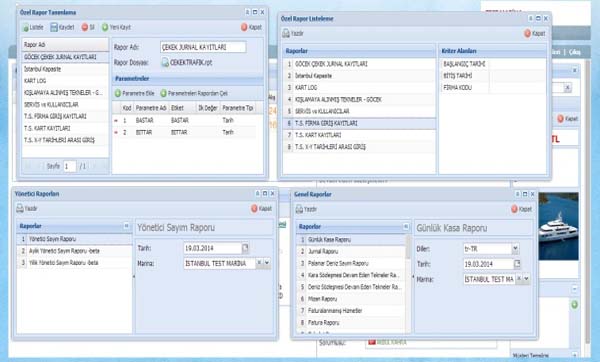Click Kapat in Yönetici Raporları window
The image size is (600, 362).
coord(261,209)
